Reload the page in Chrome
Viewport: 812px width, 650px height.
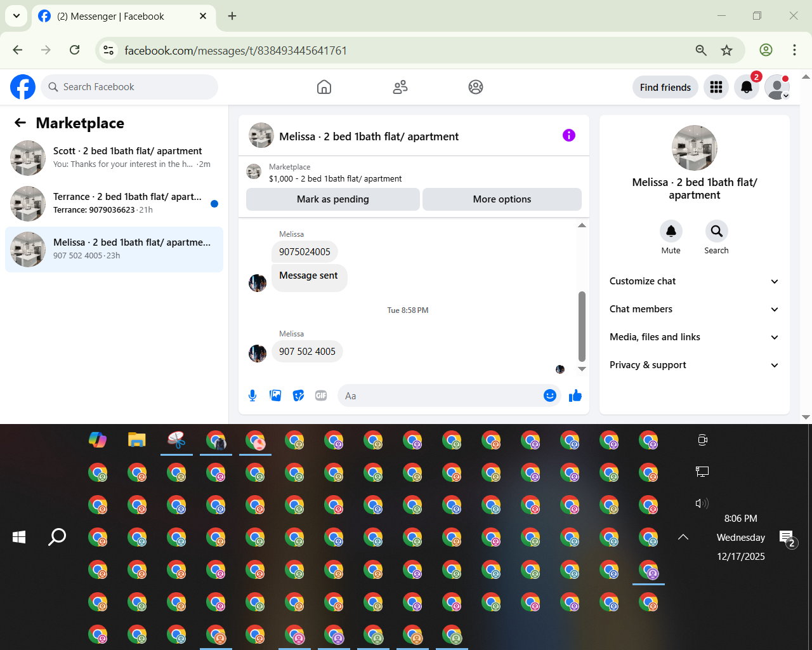pyautogui.click(x=74, y=50)
